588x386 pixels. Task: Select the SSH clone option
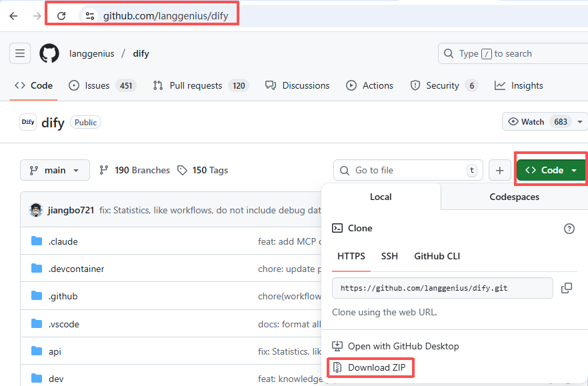[389, 256]
